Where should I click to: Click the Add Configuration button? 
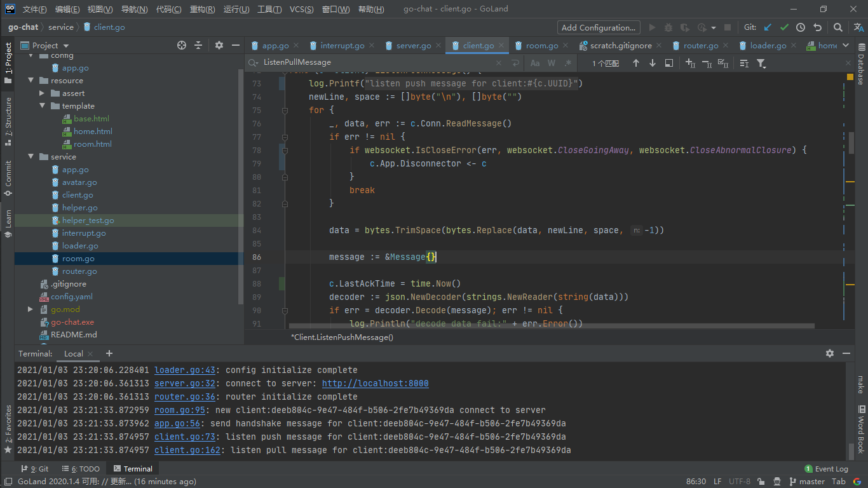(x=598, y=27)
